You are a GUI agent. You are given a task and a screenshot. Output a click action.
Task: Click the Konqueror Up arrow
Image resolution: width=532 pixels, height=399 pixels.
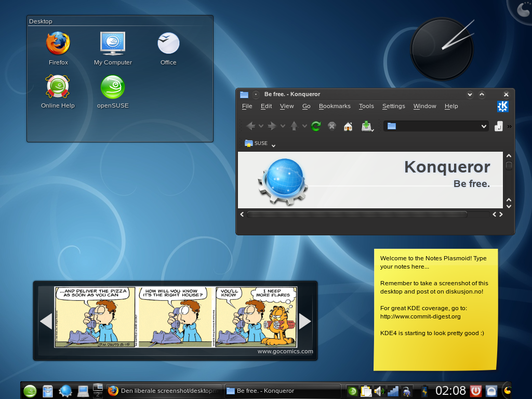click(294, 126)
